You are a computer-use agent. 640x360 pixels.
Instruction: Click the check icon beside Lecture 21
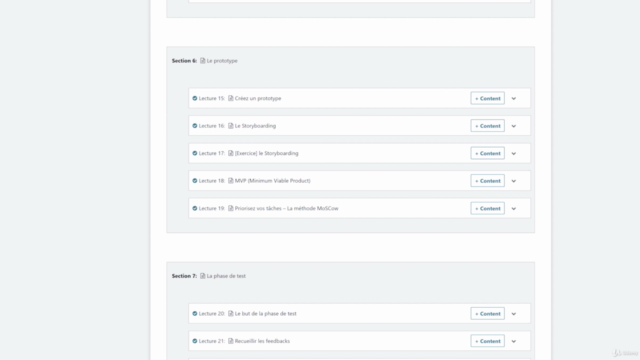coord(195,341)
